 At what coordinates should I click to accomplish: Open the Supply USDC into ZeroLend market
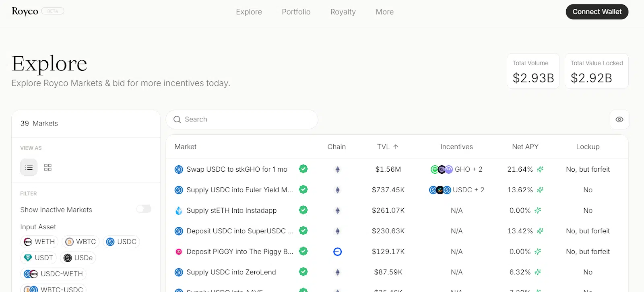point(231,272)
